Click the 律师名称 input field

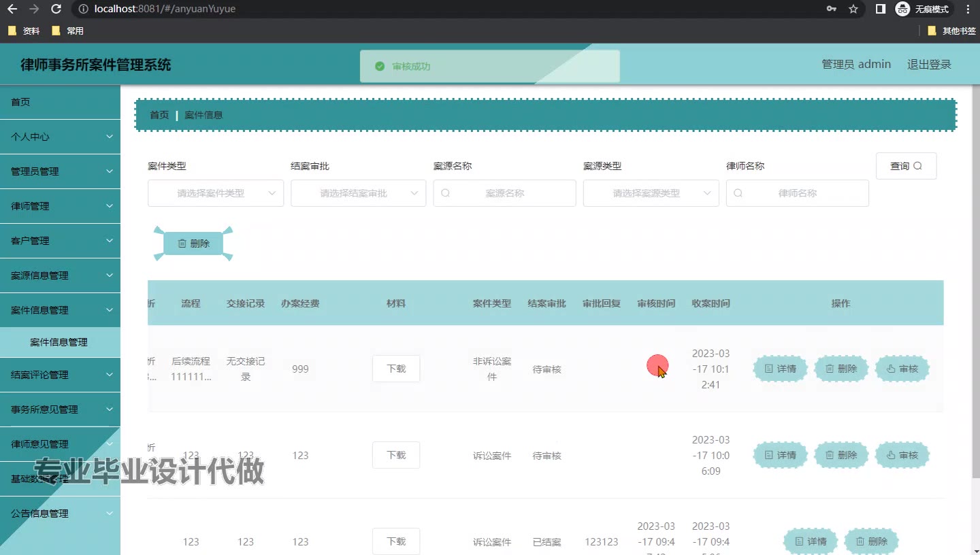798,193
